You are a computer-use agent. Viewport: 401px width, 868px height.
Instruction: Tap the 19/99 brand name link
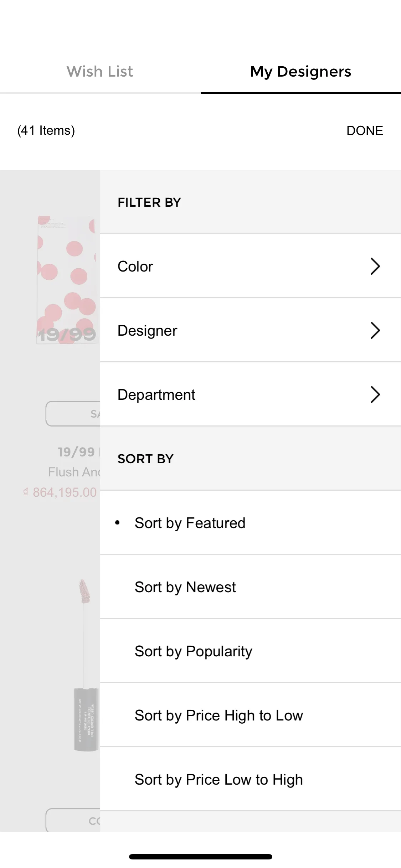tap(76, 452)
